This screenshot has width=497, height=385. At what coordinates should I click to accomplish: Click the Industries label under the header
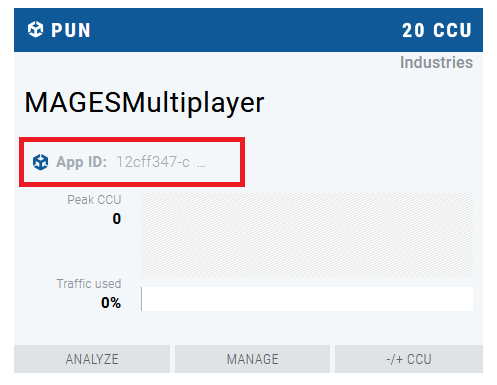[436, 62]
